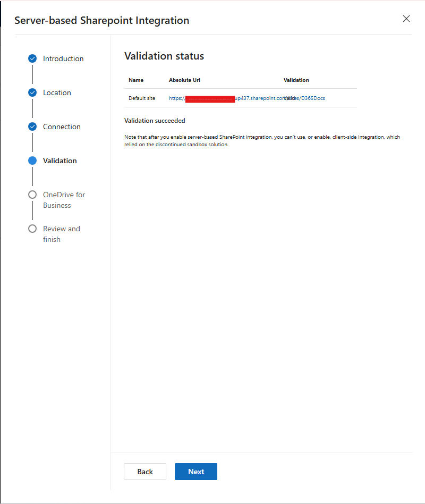Open the Review and finish step label
Screen dimensions: 425x504
click(61, 234)
